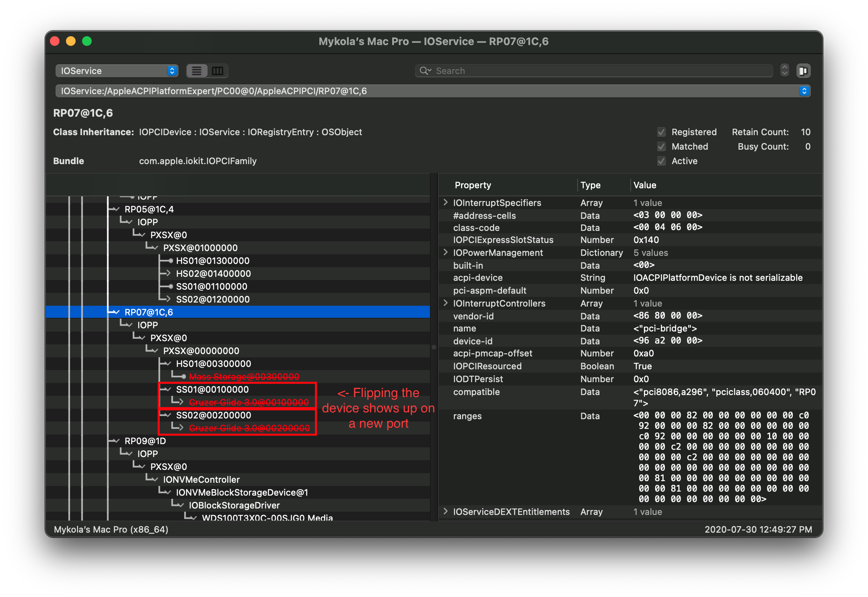Toggle the Matched checkbox

click(x=661, y=146)
